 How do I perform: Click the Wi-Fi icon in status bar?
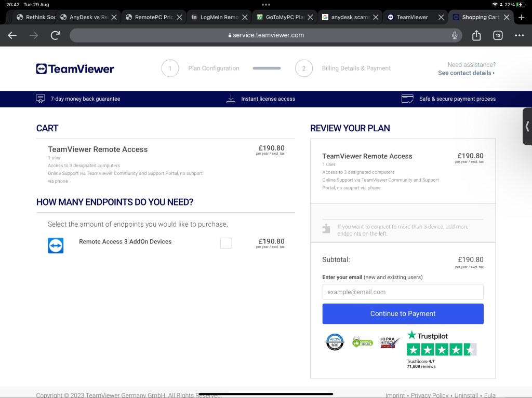(x=495, y=5)
